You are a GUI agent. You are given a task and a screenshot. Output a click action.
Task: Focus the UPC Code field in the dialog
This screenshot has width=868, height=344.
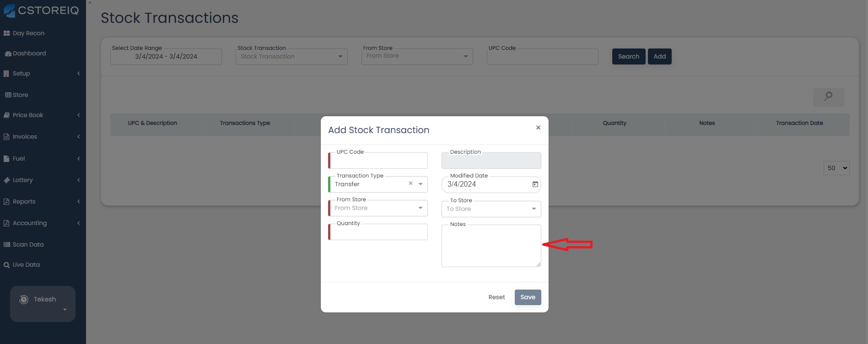pos(379,161)
